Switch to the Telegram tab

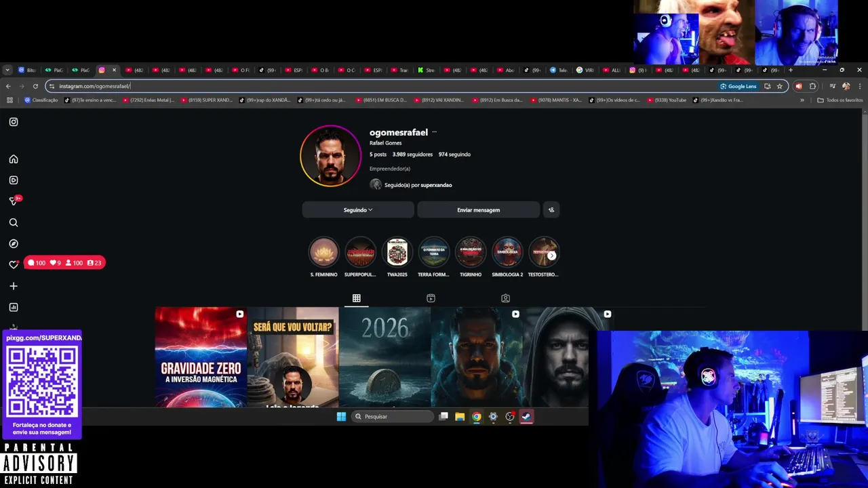coord(558,70)
